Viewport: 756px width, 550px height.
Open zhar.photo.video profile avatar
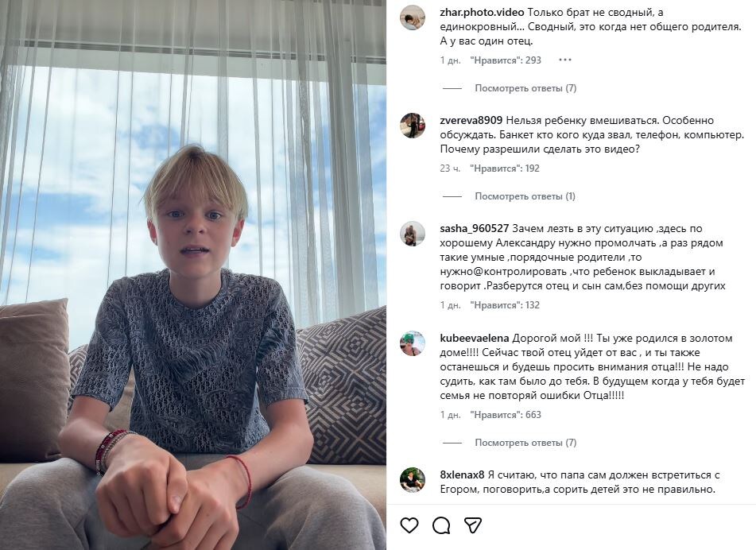[x=412, y=17]
